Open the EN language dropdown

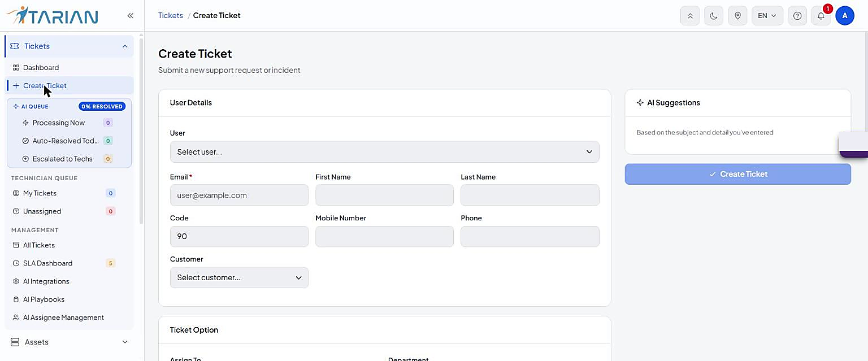tap(767, 16)
